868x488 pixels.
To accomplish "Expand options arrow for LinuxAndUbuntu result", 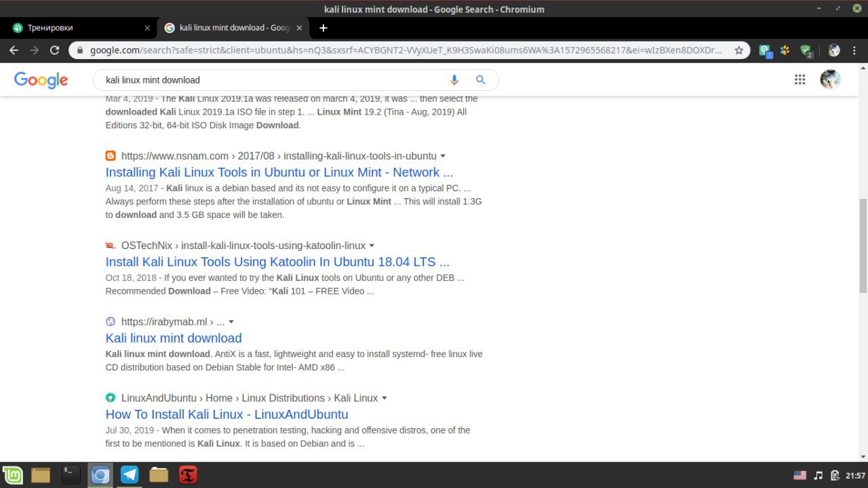I will click(384, 398).
